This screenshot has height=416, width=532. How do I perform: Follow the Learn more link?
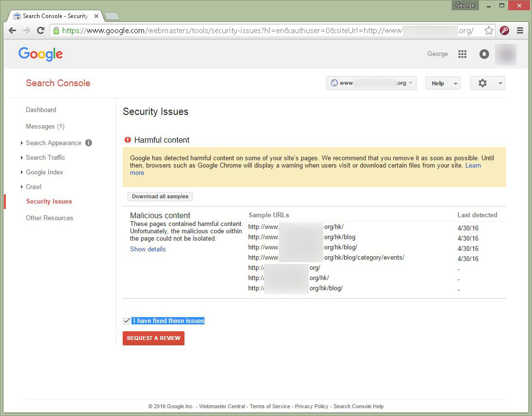473,166
